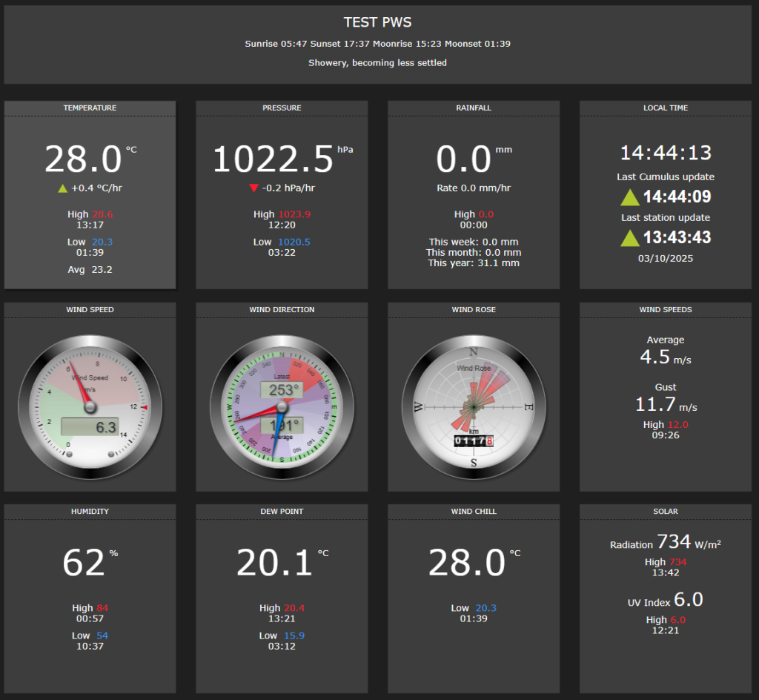
Task: Select the TEMPERATURE panel header
Action: pos(90,108)
